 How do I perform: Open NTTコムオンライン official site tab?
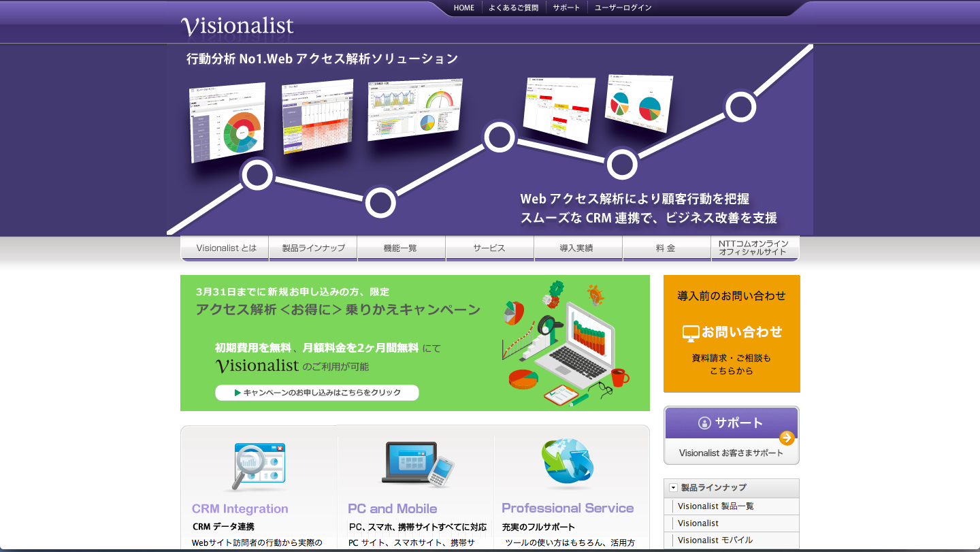coord(753,248)
